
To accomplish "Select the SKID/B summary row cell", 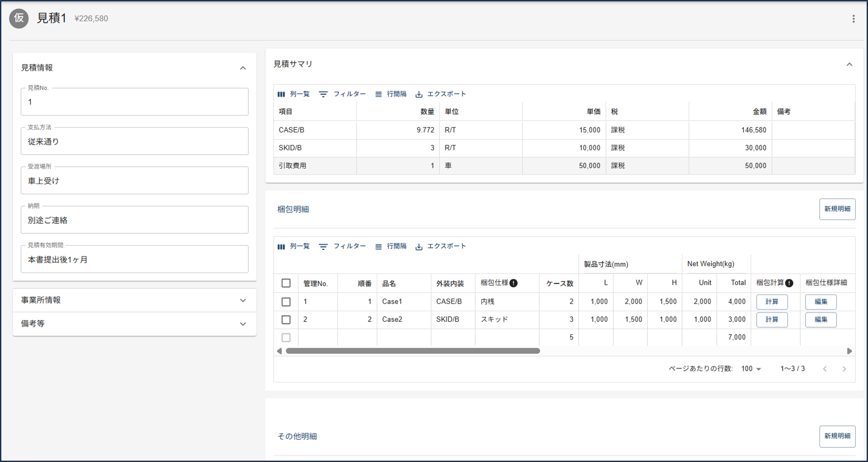I will click(x=315, y=148).
